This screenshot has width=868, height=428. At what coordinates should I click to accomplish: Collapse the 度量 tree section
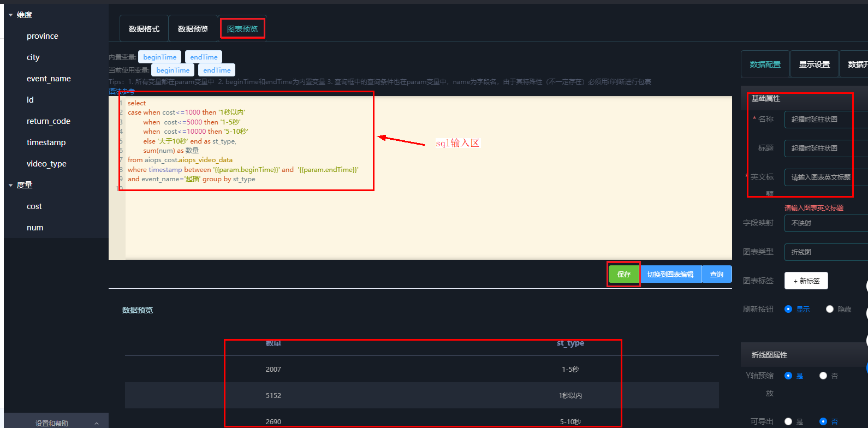(x=10, y=186)
